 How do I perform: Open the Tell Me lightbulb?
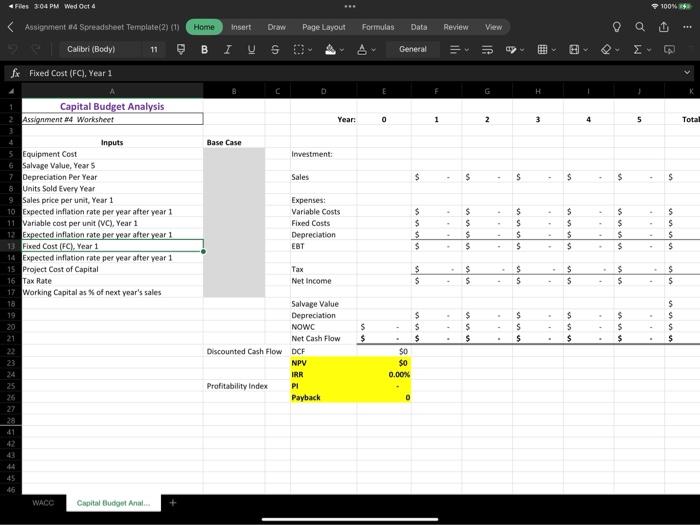click(617, 27)
